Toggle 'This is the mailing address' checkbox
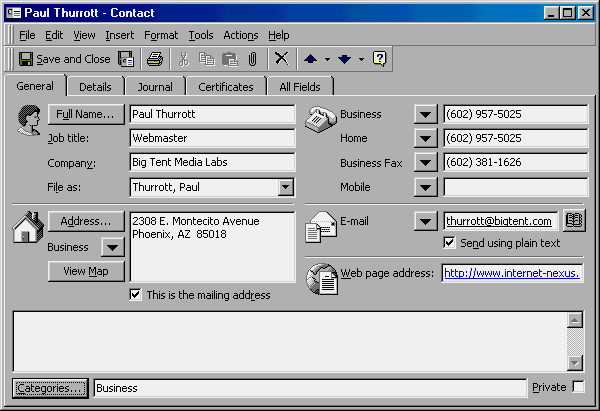 (136, 295)
